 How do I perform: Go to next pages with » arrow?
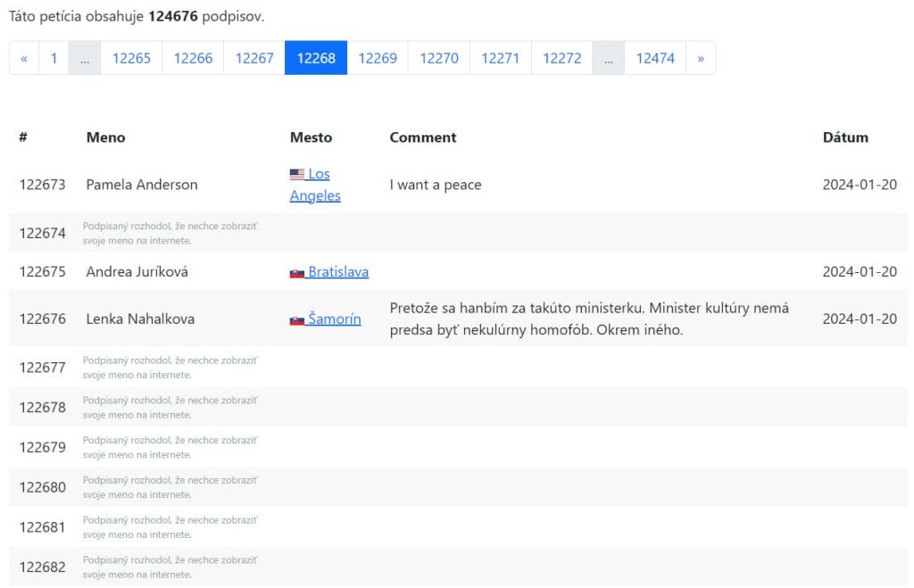coord(701,58)
